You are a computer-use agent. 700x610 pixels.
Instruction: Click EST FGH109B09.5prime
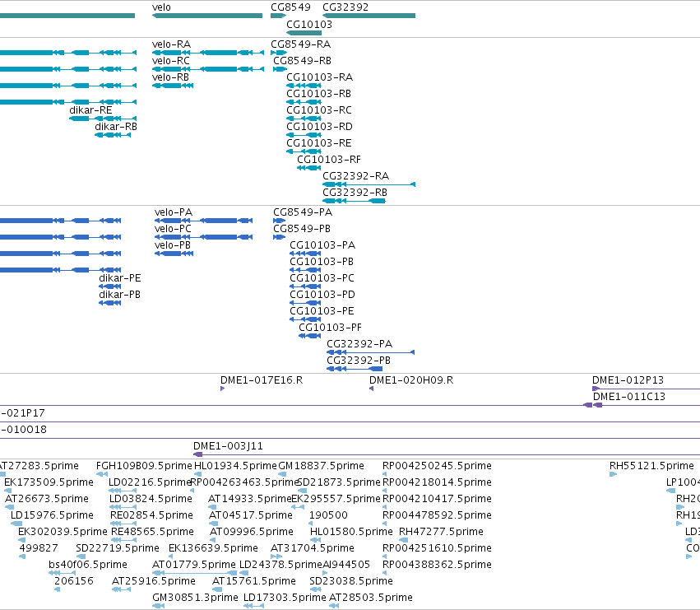tap(144, 466)
